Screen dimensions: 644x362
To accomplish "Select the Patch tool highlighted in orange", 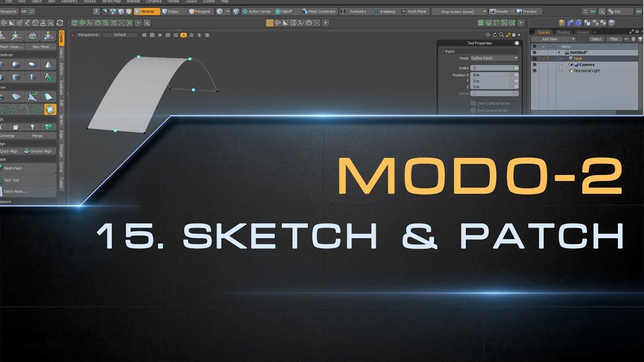I will [50, 109].
